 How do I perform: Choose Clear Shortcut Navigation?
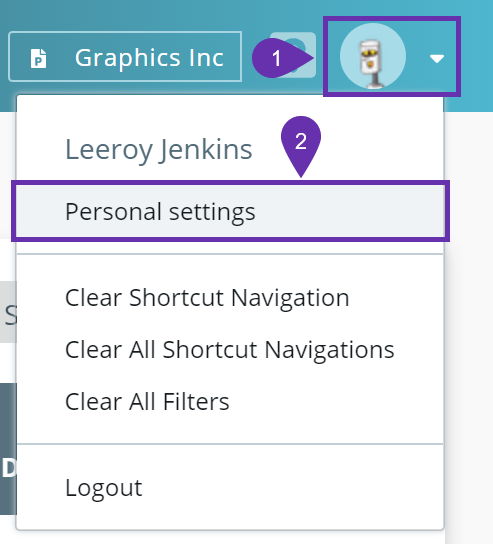point(207,298)
